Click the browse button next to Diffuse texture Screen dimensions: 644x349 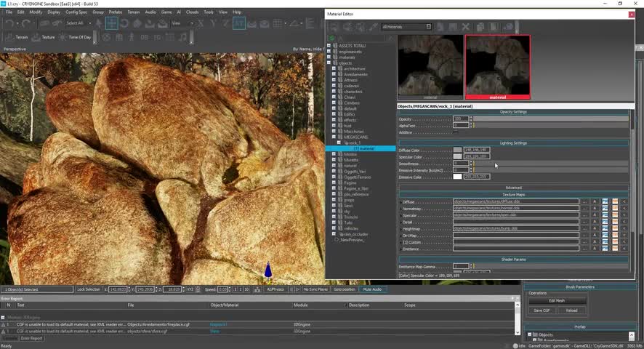pyautogui.click(x=584, y=201)
